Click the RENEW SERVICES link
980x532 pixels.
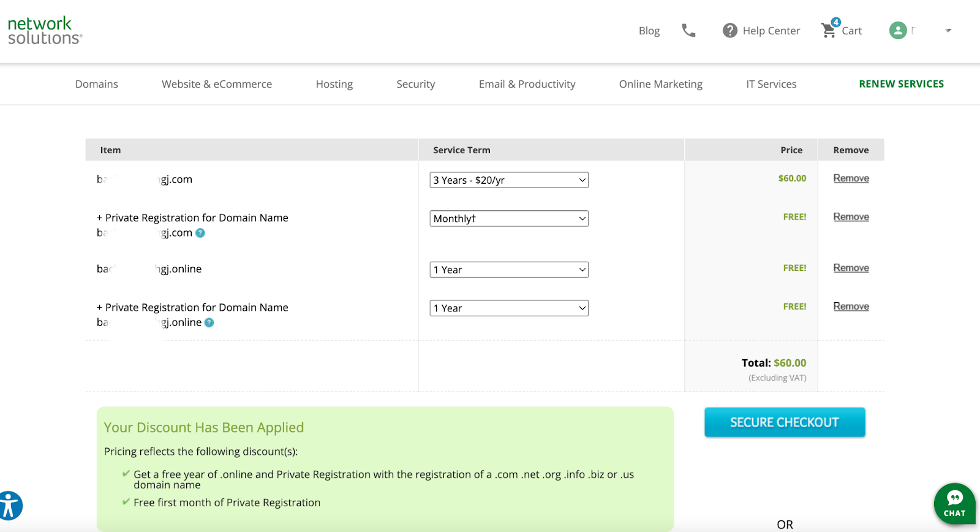(x=901, y=84)
